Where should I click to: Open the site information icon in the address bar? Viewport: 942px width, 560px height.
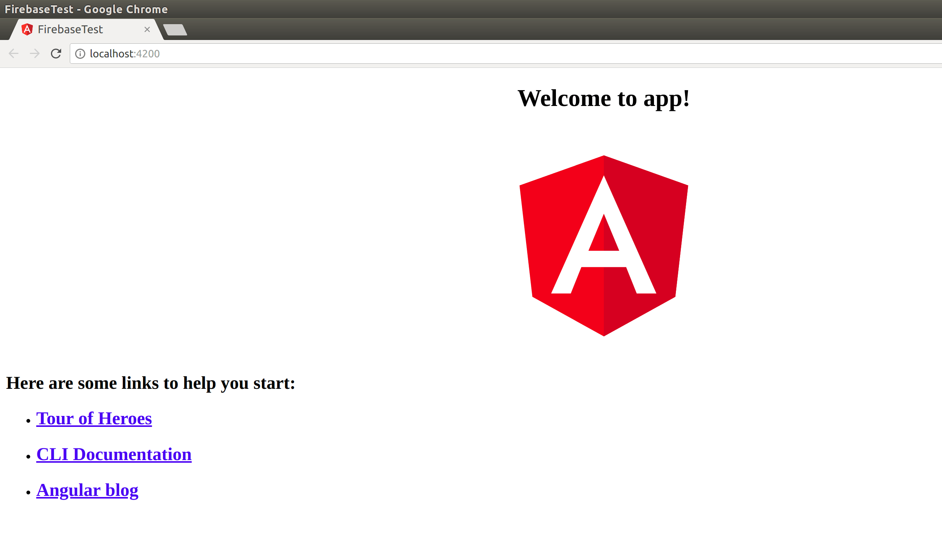[80, 54]
